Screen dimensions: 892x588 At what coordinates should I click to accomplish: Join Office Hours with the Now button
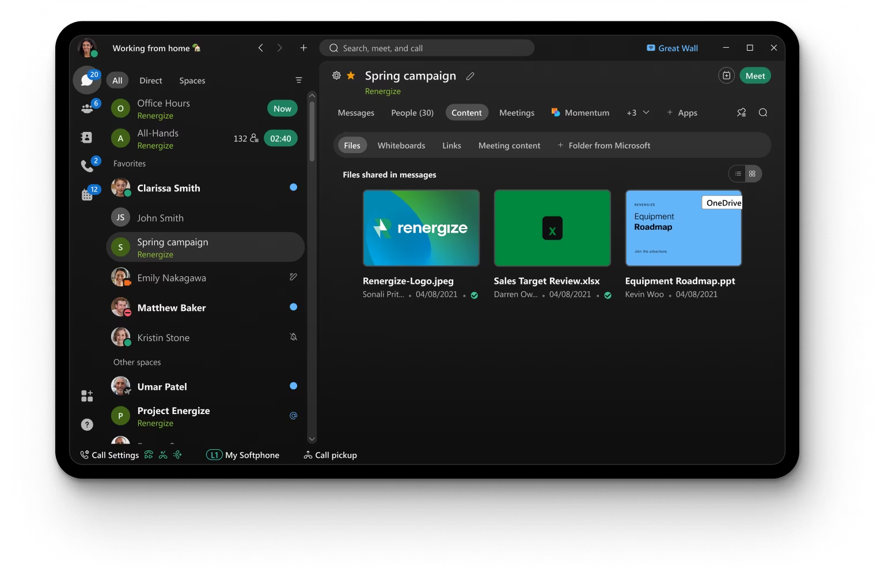coord(282,108)
